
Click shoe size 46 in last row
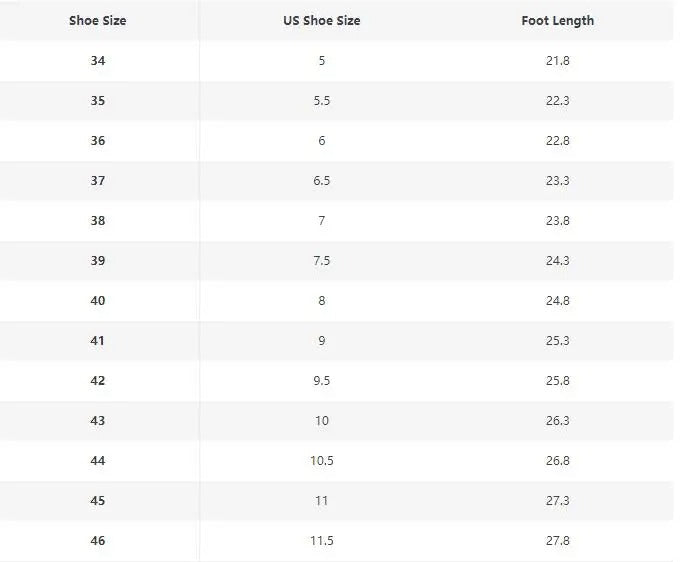point(97,541)
